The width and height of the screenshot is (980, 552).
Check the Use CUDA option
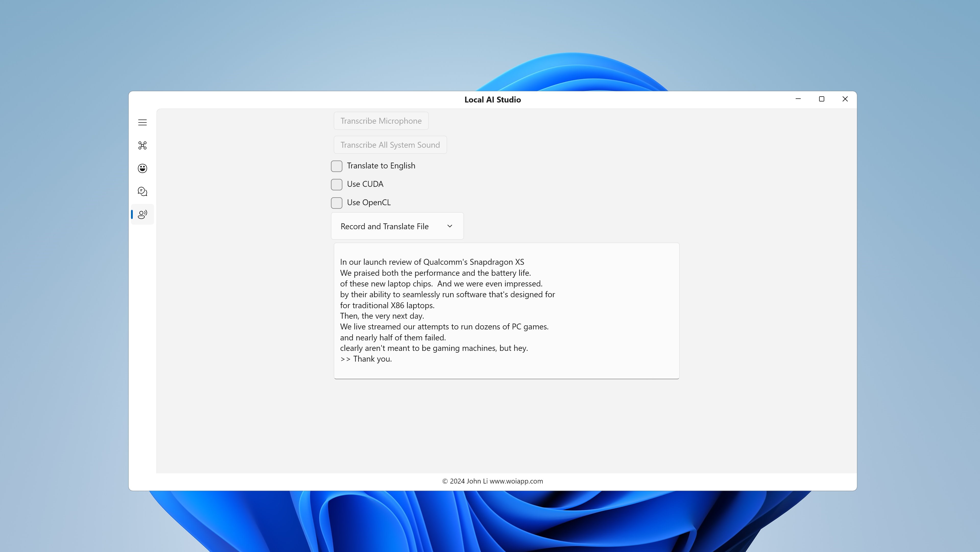pyautogui.click(x=336, y=184)
